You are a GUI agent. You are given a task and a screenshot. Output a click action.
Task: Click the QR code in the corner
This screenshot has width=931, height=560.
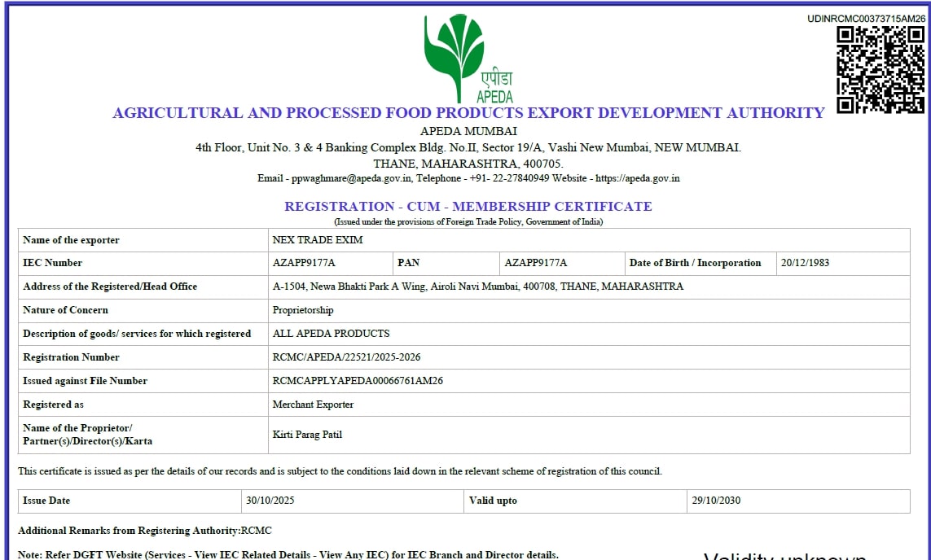coord(880,69)
